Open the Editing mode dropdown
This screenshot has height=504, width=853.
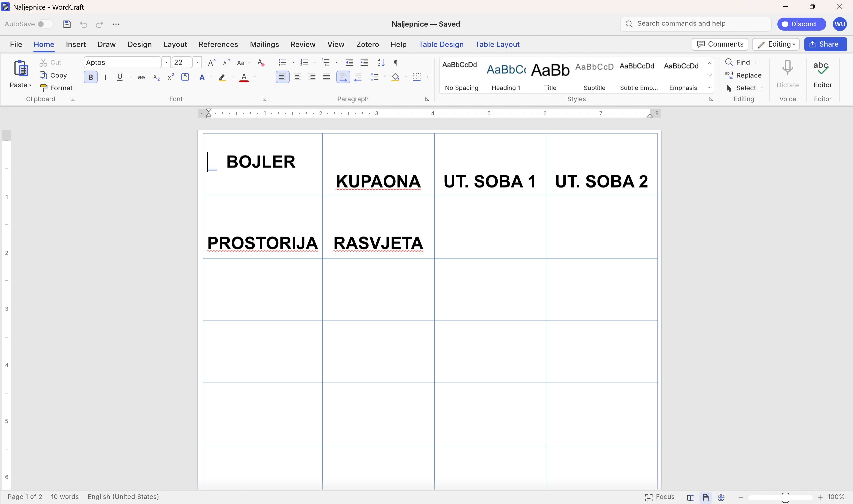[776, 45]
